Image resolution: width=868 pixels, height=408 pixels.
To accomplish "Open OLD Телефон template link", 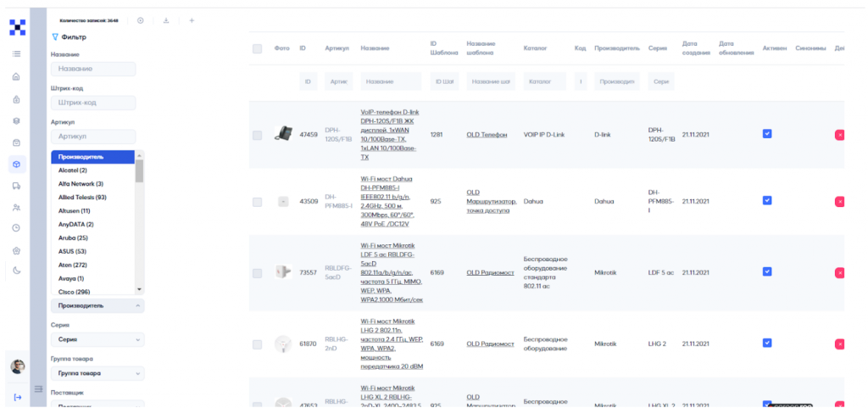I will (x=487, y=135).
